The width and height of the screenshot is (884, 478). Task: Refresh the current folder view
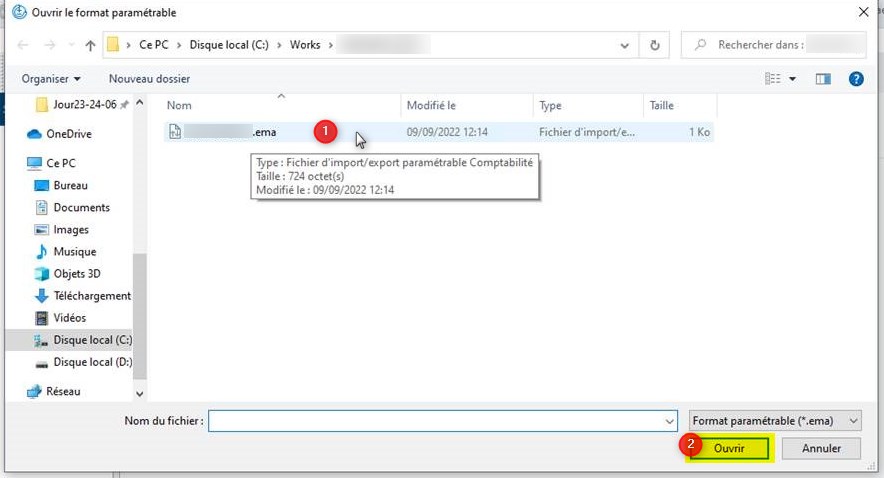coord(655,45)
